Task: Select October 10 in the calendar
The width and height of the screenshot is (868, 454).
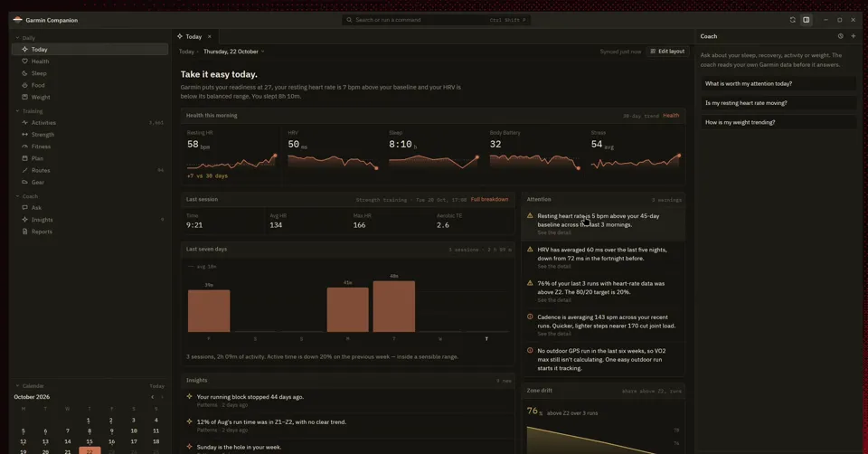Action: pos(134,430)
